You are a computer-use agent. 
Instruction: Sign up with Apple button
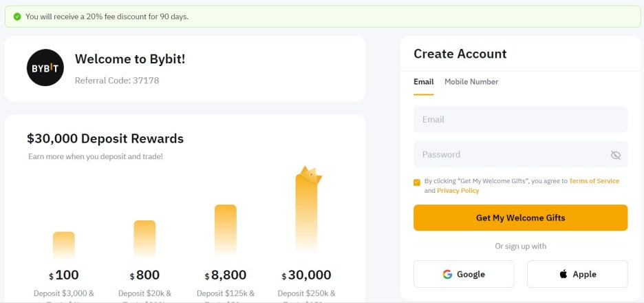[x=577, y=274]
